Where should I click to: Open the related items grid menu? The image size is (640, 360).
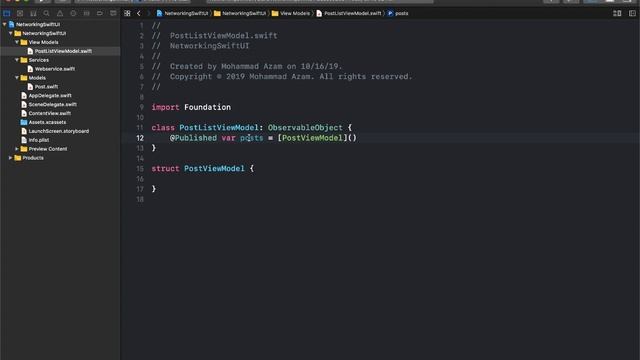(x=127, y=13)
